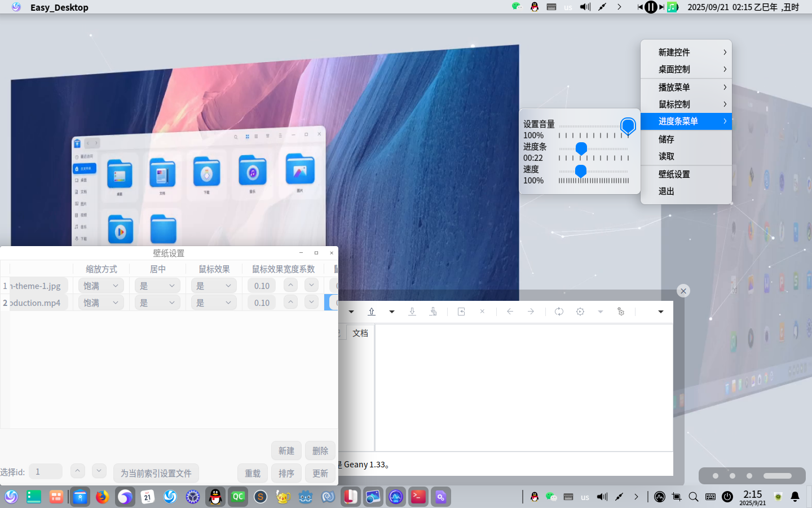Screen dimensions: 812x508
Task: Launch the Godot engine icon in the dock
Action: click(x=305, y=497)
